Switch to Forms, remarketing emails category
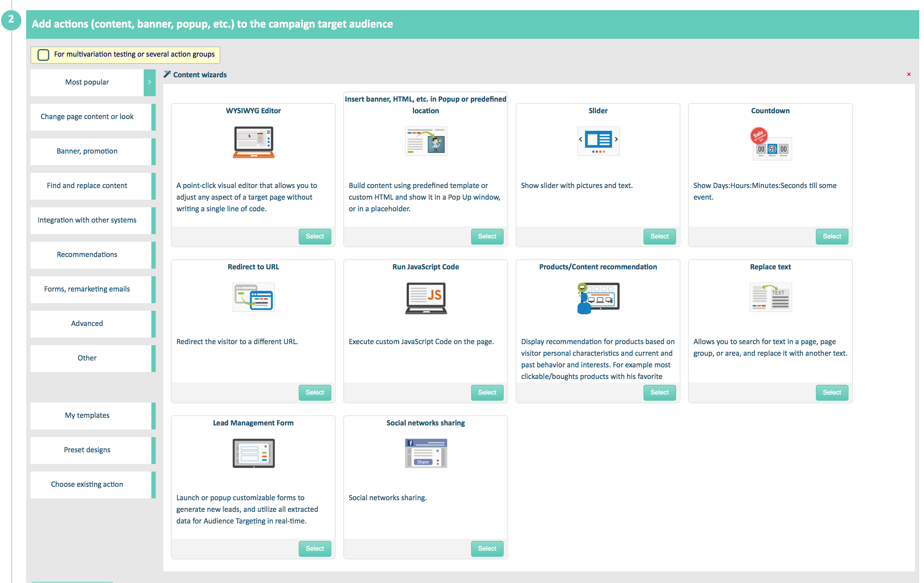 click(87, 289)
